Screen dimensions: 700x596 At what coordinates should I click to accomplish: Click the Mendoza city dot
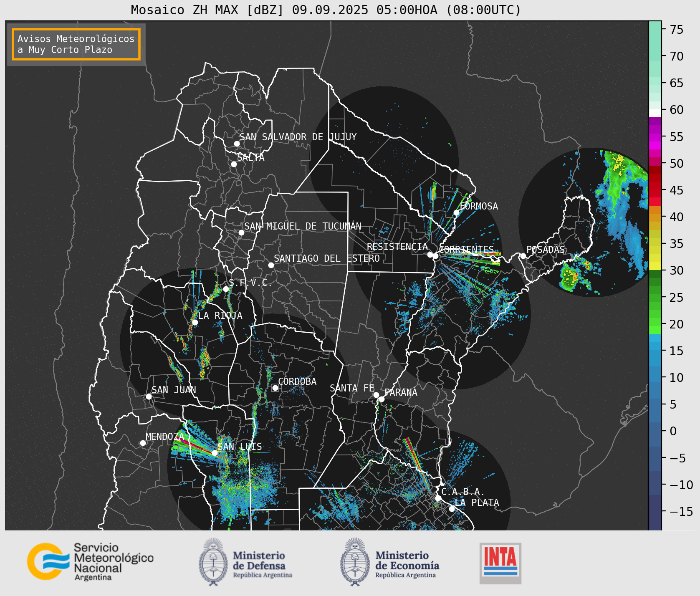pyautogui.click(x=143, y=443)
